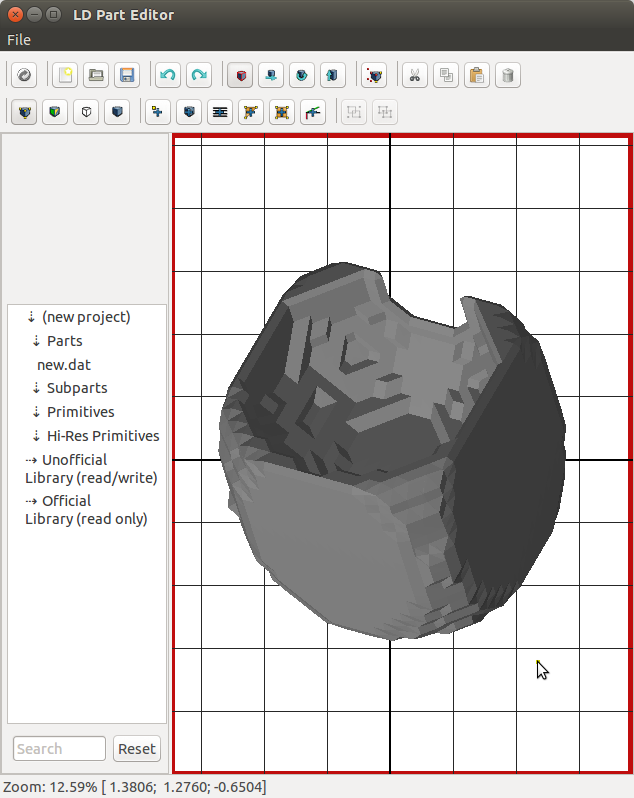Toggle the white wireframe cube button
The image size is (634, 798).
[x=87, y=112]
